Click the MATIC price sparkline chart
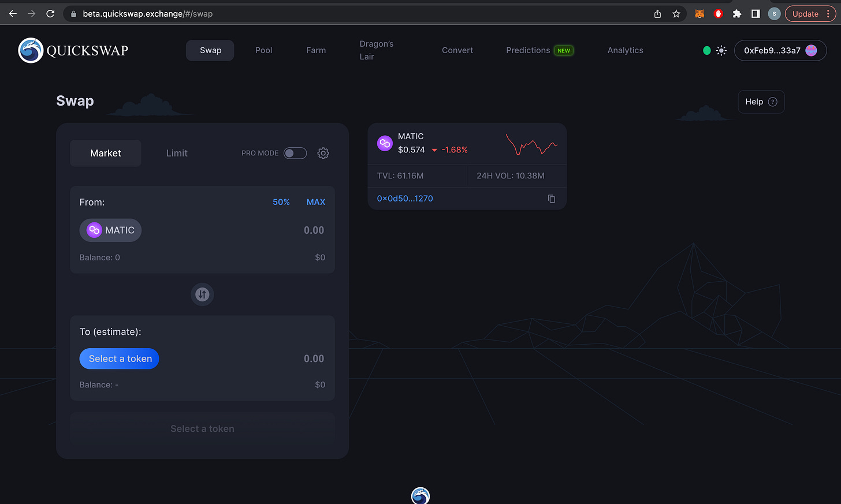 click(x=531, y=144)
